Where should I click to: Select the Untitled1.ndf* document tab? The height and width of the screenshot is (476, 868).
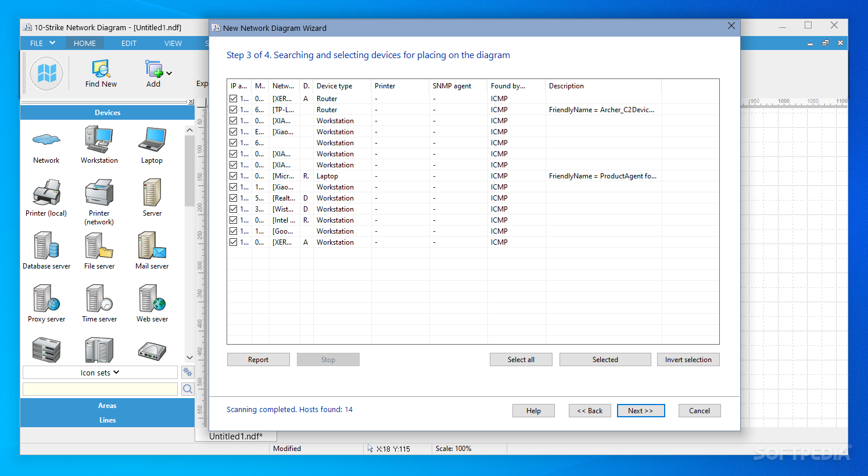click(x=236, y=436)
